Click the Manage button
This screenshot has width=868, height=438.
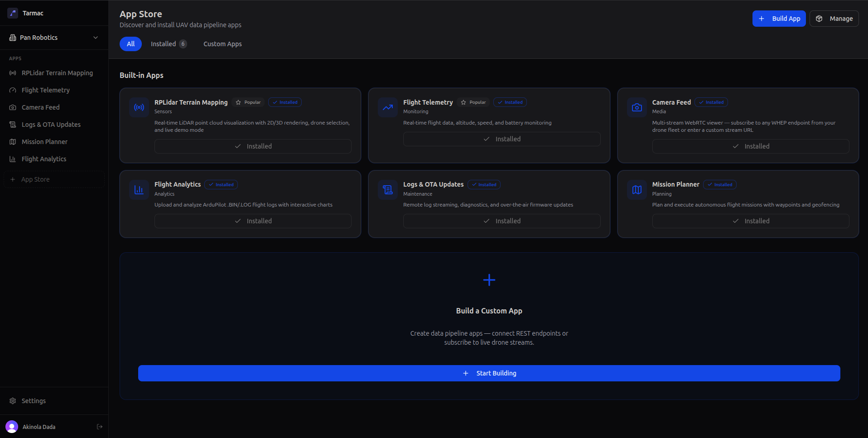pos(834,19)
